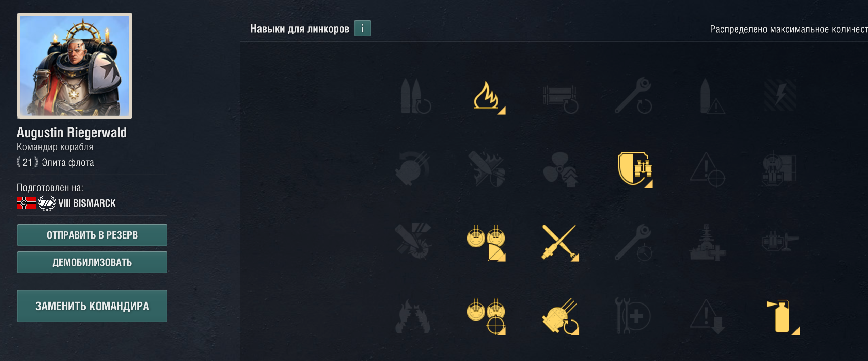Send commander to reserve button
This screenshot has width=868, height=361.
92,235
